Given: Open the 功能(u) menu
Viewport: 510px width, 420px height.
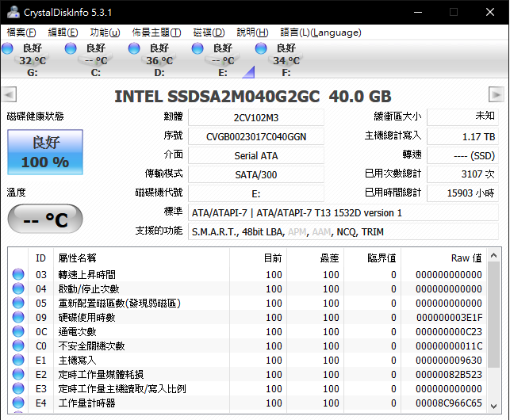Looking at the screenshot, I should (x=105, y=32).
